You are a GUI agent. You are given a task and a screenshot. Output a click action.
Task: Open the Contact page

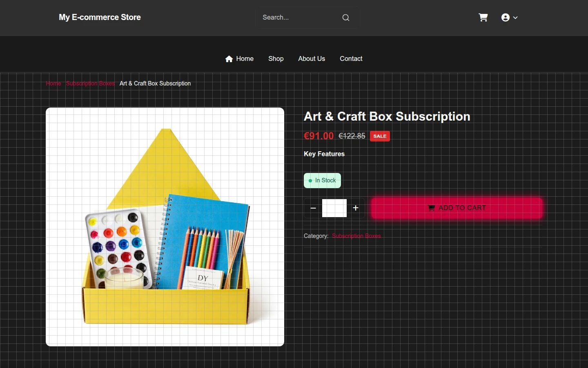[351, 59]
